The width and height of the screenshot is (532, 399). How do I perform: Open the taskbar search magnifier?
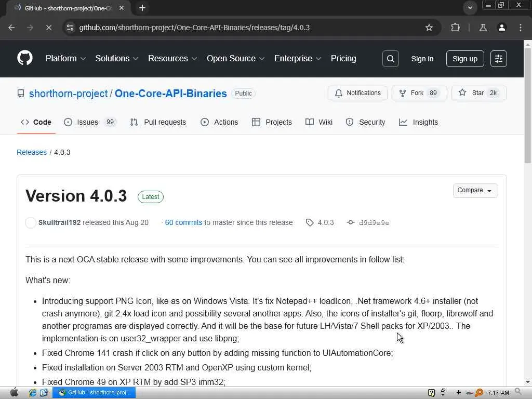click(x=518, y=392)
